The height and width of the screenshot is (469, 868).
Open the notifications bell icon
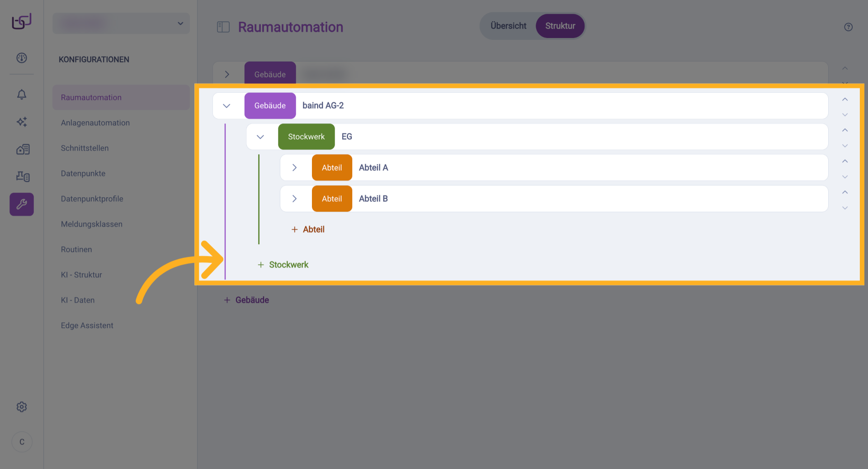[22, 95]
